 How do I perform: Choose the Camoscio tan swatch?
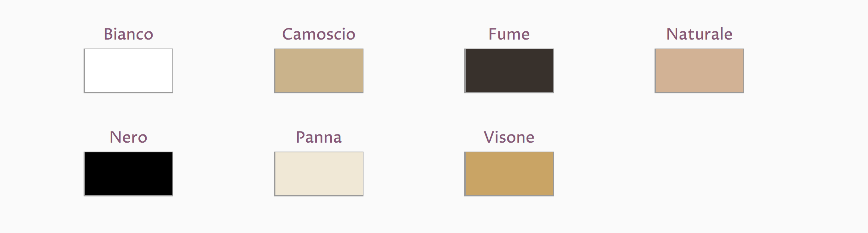[x=319, y=71]
